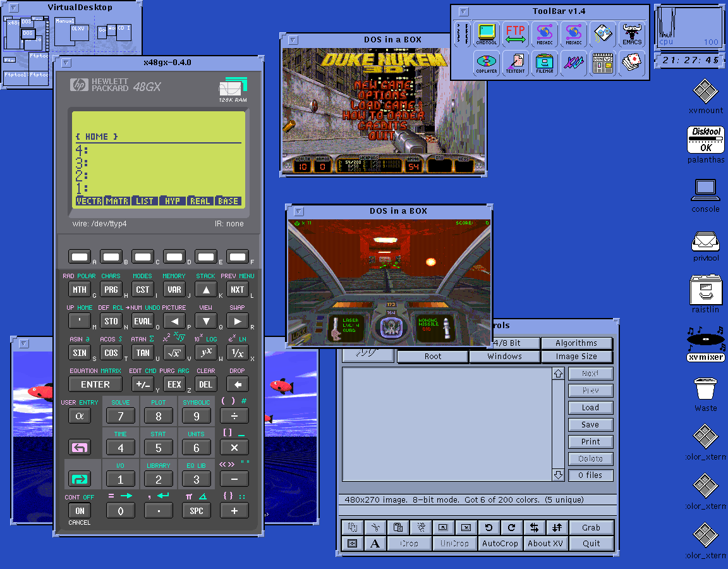Toggle the alpha key on the HP 48GX
728x569 pixels.
tap(80, 416)
